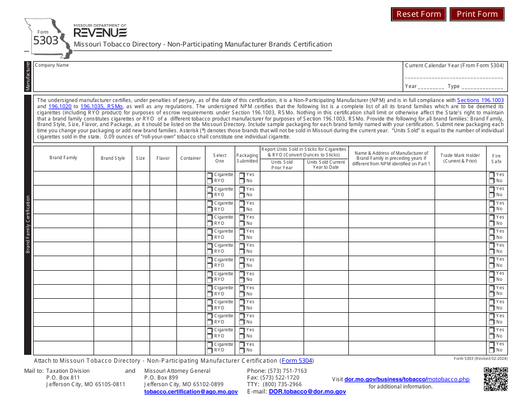Image resolution: width=532 pixels, height=412 pixels.
Task: Check the RYO box in the first row
Action: [x=209, y=180]
